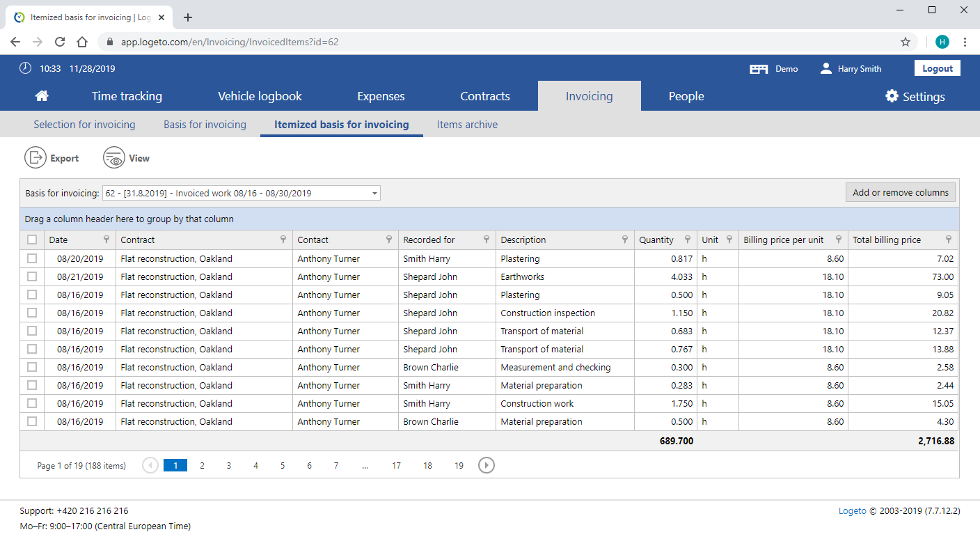Toggle the select-all header checkbox
The image size is (980, 555).
click(32, 240)
